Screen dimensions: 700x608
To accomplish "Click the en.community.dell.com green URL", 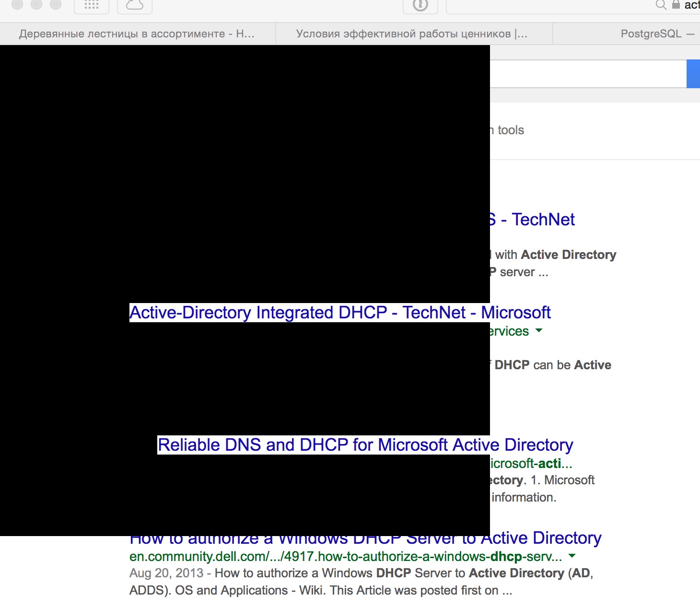I will point(346,556).
